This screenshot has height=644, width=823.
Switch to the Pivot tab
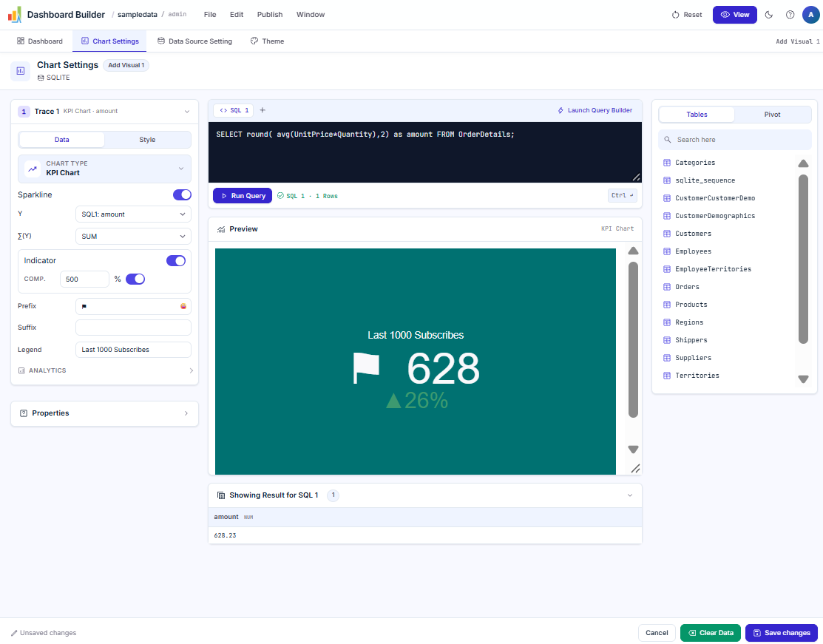772,115
